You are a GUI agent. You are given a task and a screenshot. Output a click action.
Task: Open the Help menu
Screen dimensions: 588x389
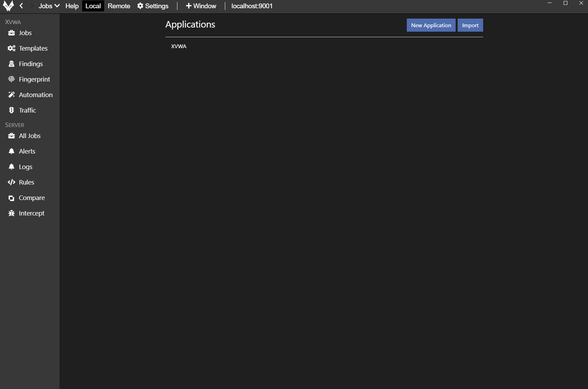click(x=72, y=6)
